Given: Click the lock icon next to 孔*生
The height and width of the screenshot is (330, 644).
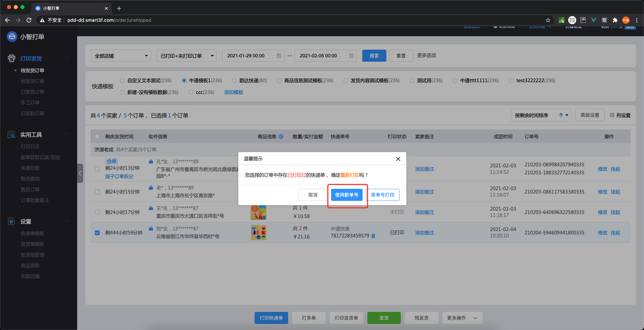Looking at the screenshot, I should (x=151, y=162).
